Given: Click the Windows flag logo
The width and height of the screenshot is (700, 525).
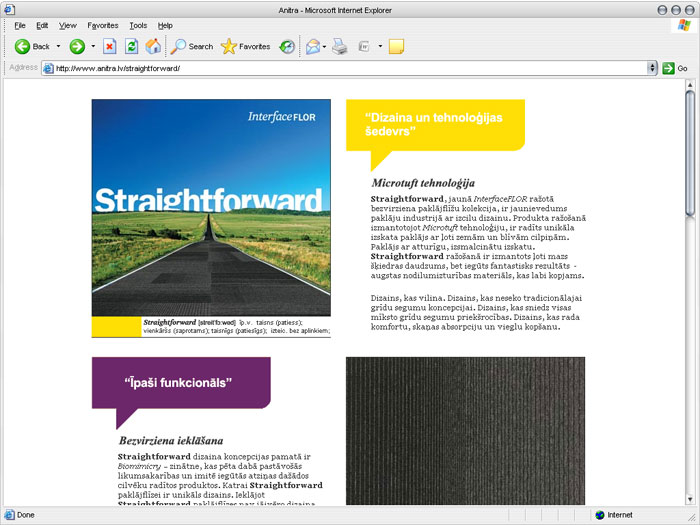Looking at the screenshot, I should click(684, 25).
